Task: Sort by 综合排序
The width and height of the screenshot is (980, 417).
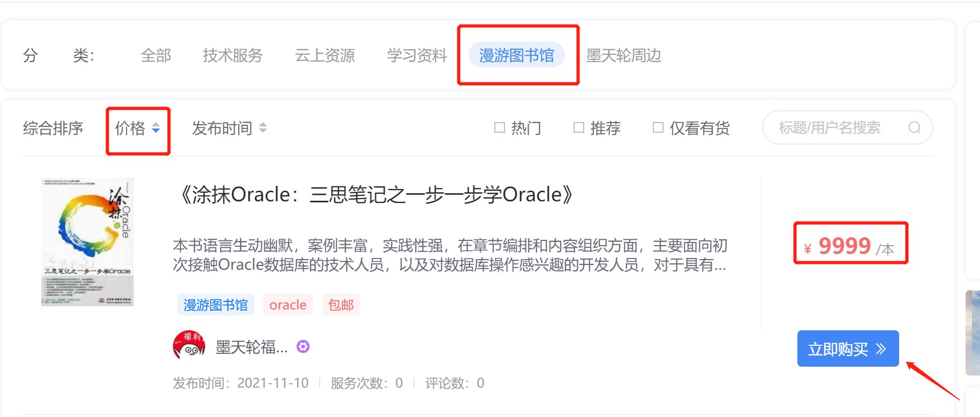Action: pos(53,128)
